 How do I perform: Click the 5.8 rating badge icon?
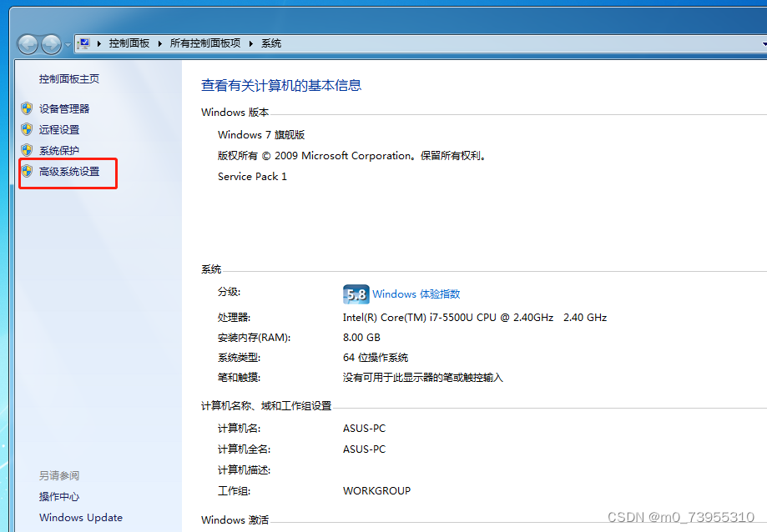pyautogui.click(x=356, y=294)
